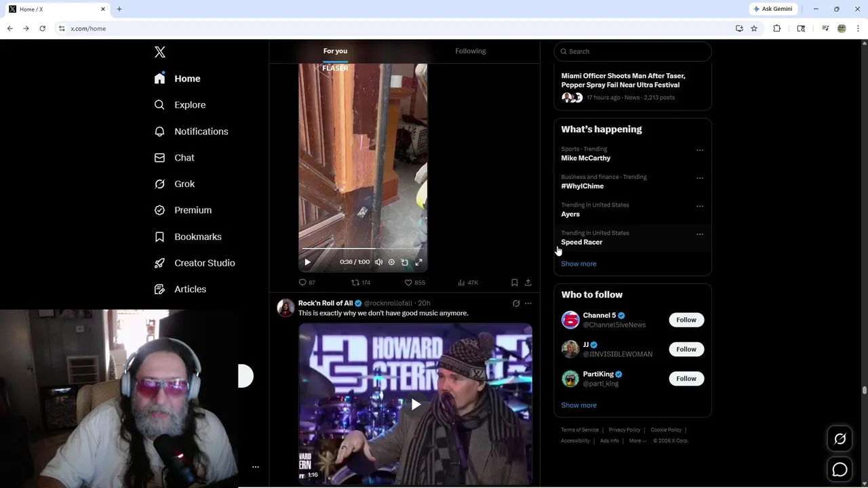Open video settings gear icon
868x488 pixels.
tap(391, 262)
